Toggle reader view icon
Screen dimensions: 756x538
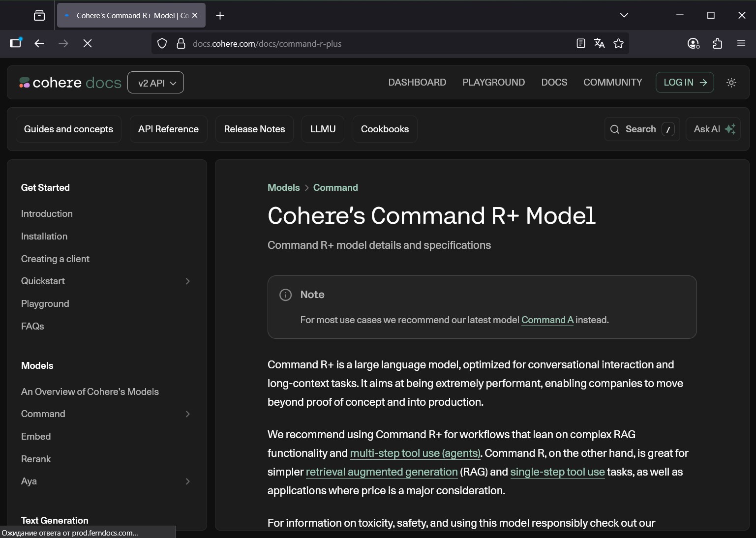[x=581, y=44]
